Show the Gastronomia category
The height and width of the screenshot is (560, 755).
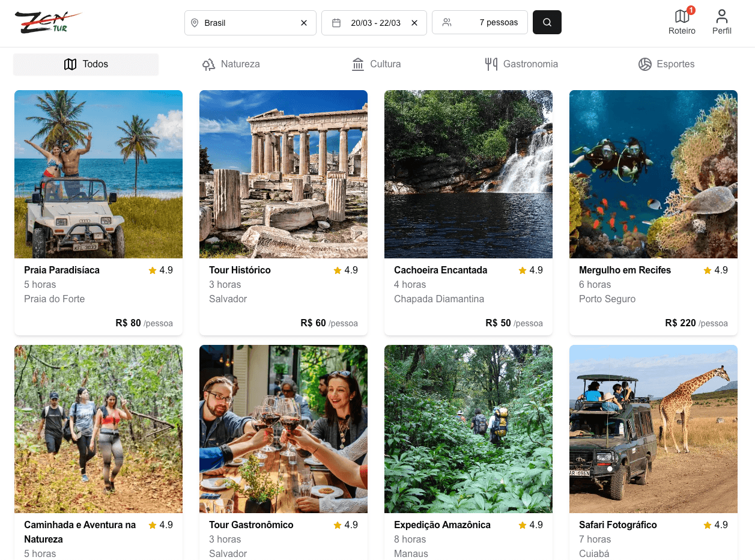521,64
